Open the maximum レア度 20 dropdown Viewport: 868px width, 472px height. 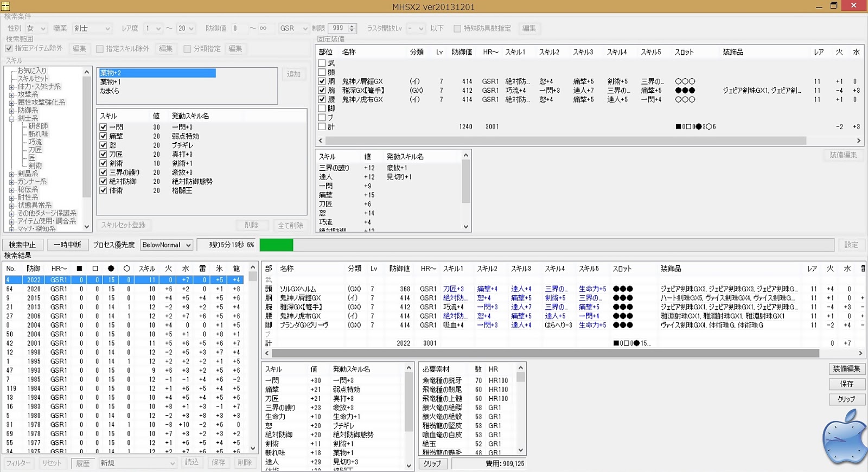[x=186, y=28]
